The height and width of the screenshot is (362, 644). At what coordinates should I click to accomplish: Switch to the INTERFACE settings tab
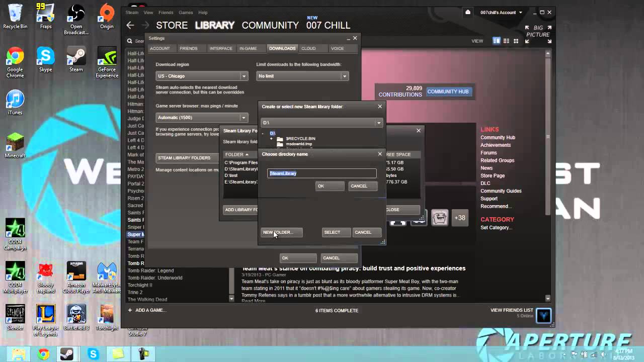(221, 48)
